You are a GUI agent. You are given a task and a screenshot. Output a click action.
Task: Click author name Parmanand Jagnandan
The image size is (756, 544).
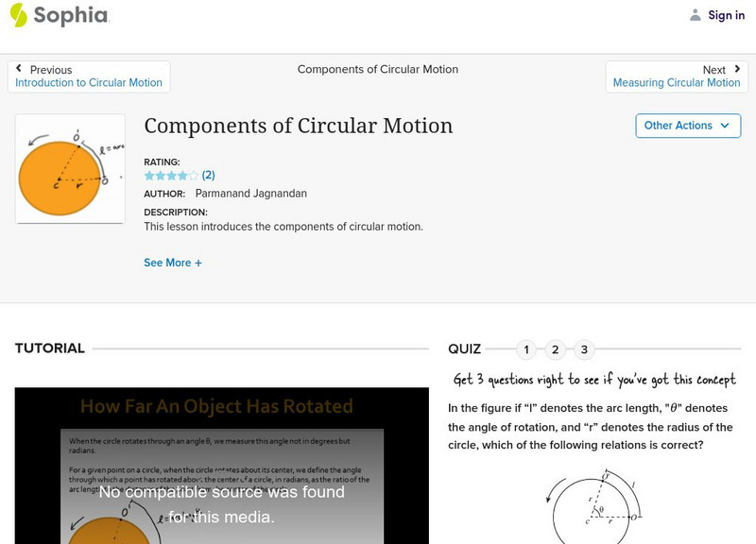coord(250,194)
